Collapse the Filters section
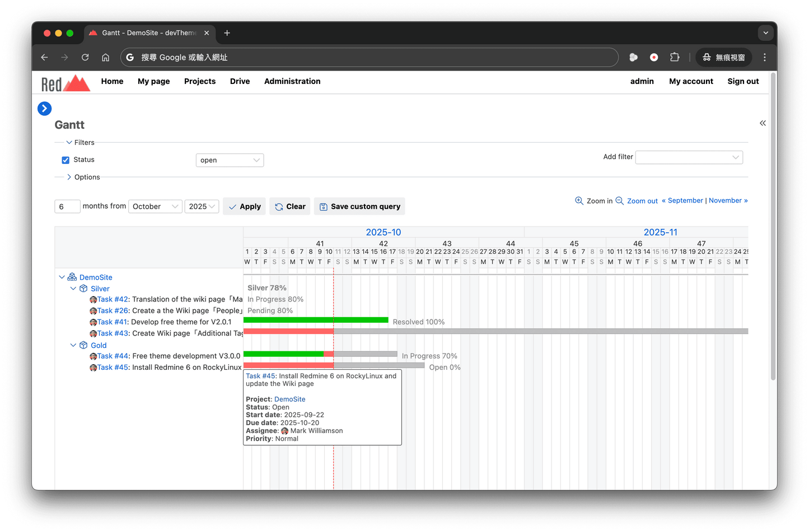The height and width of the screenshot is (532, 809). pyautogui.click(x=69, y=143)
